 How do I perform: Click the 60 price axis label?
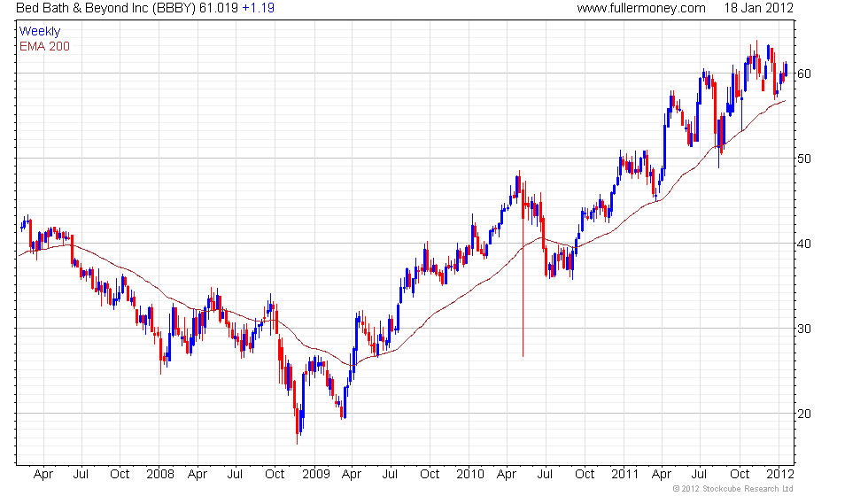click(x=804, y=74)
